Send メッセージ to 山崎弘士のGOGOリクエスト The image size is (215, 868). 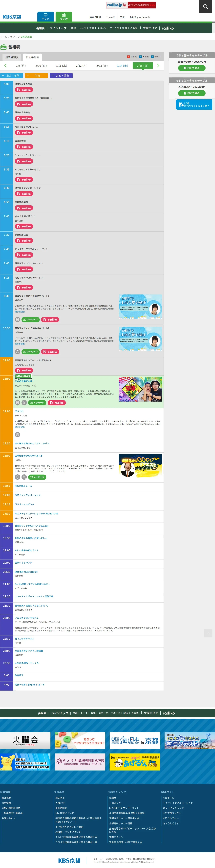[37, 477]
